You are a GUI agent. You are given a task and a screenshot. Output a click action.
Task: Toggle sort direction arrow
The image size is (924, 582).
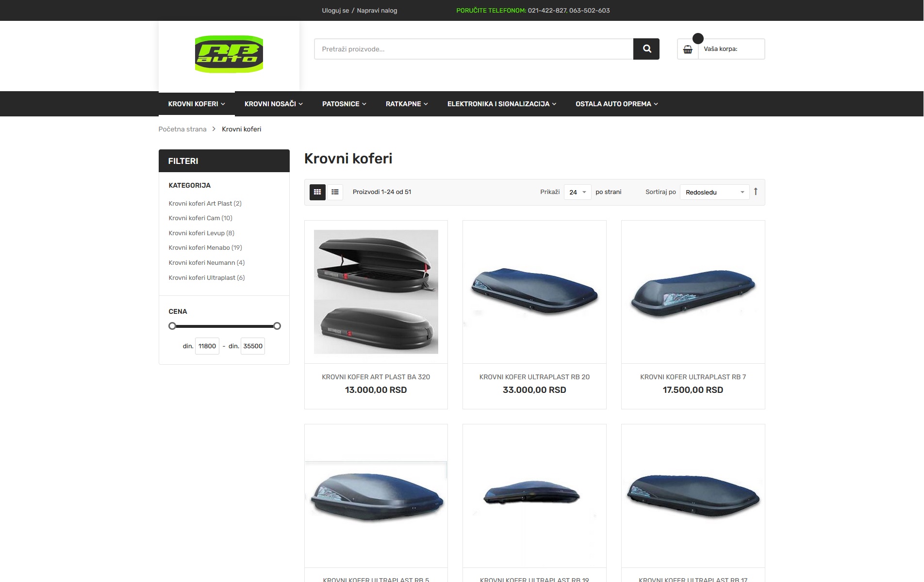[756, 192]
